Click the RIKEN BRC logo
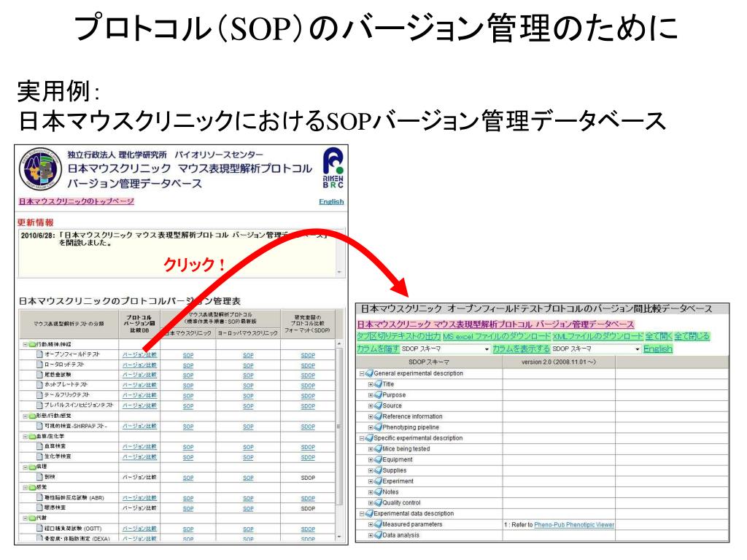747x560 pixels. pyautogui.click(x=333, y=168)
